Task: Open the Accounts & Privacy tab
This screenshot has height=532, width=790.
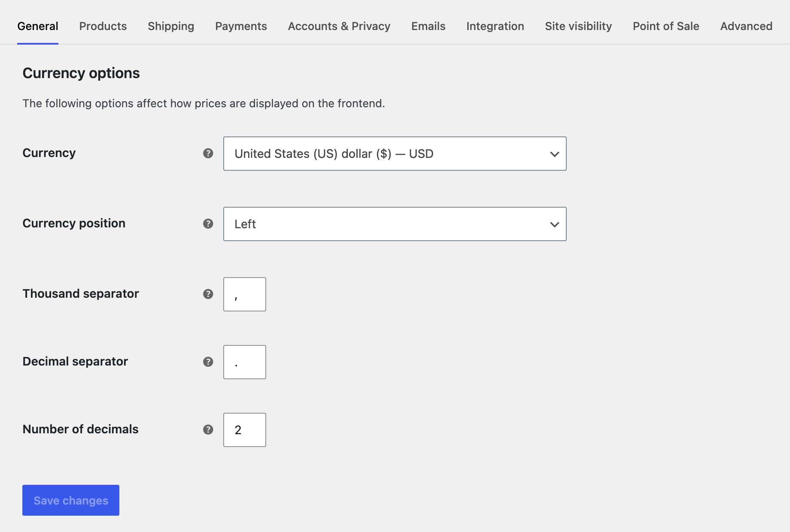Action: (339, 26)
